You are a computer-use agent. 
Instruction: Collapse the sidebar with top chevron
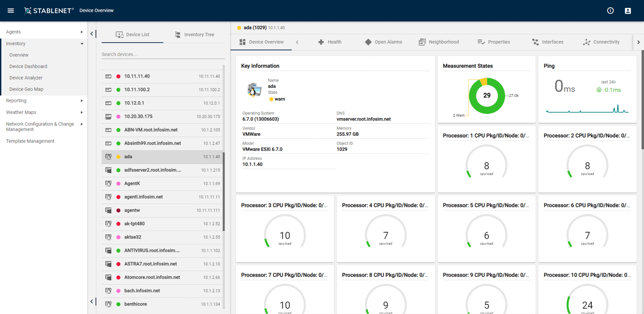click(x=92, y=34)
